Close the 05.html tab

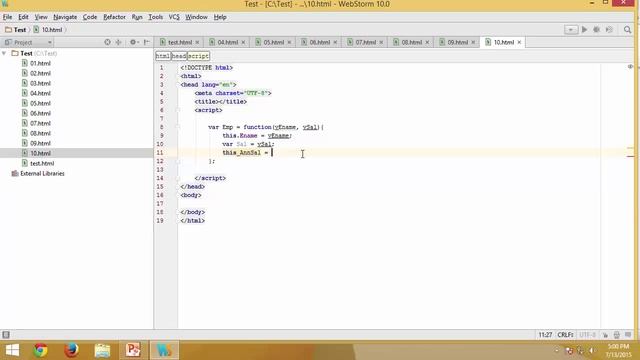tap(289, 42)
